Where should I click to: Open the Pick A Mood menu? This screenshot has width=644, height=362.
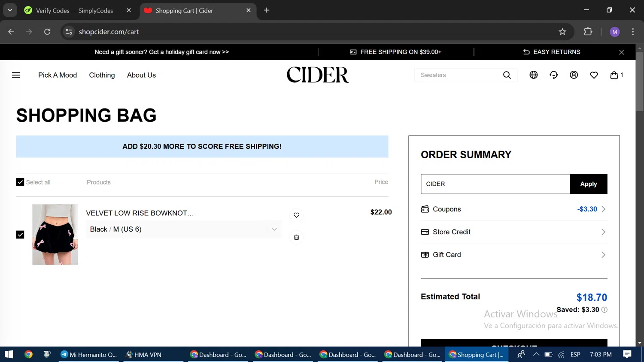coord(58,75)
